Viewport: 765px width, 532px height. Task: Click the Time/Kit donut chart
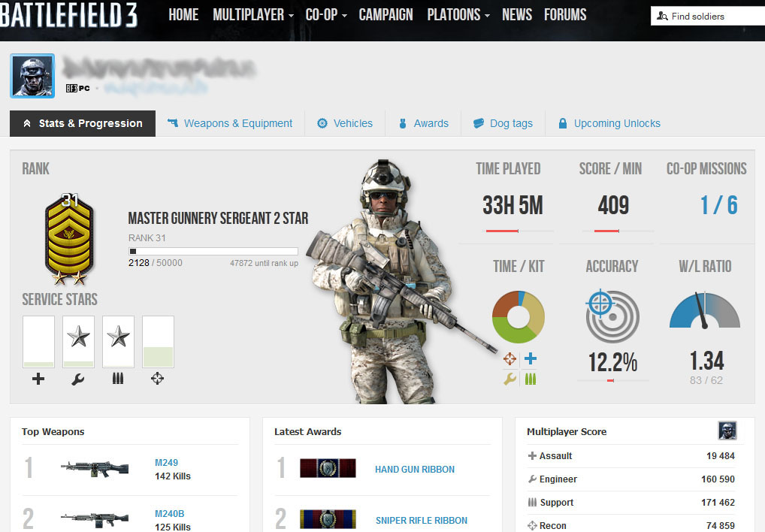(x=518, y=317)
